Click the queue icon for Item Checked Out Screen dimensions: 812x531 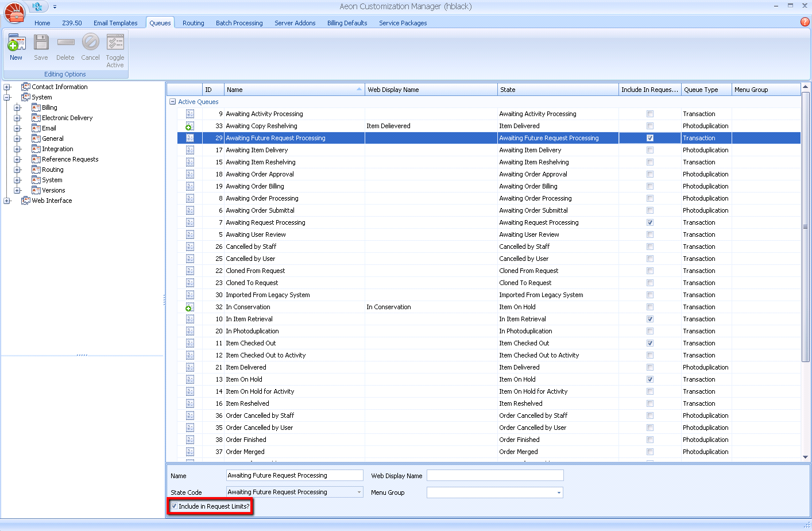190,343
